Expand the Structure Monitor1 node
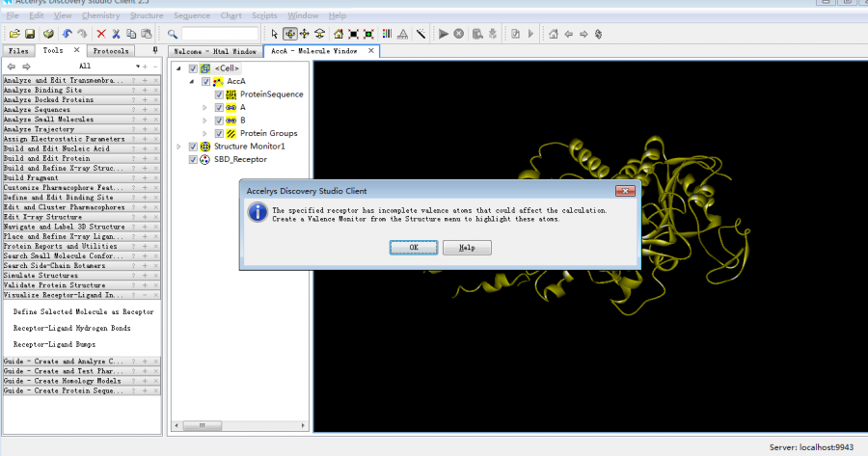This screenshot has width=868, height=456. (178, 147)
